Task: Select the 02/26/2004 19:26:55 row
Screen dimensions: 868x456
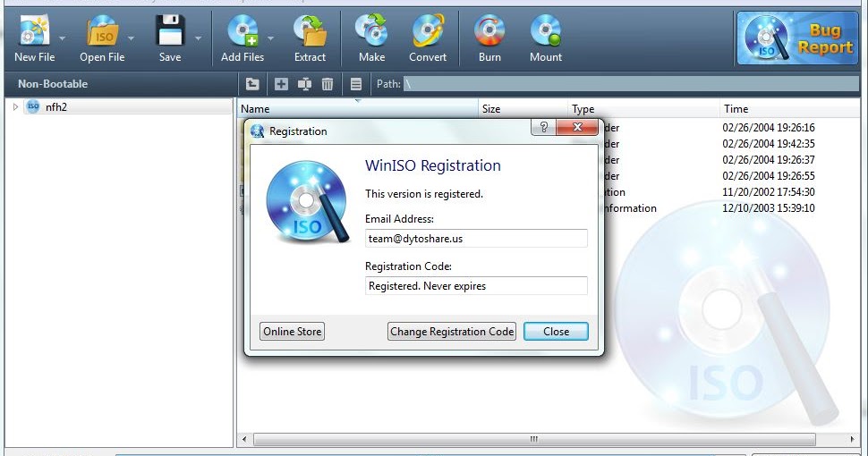Action: 769,175
